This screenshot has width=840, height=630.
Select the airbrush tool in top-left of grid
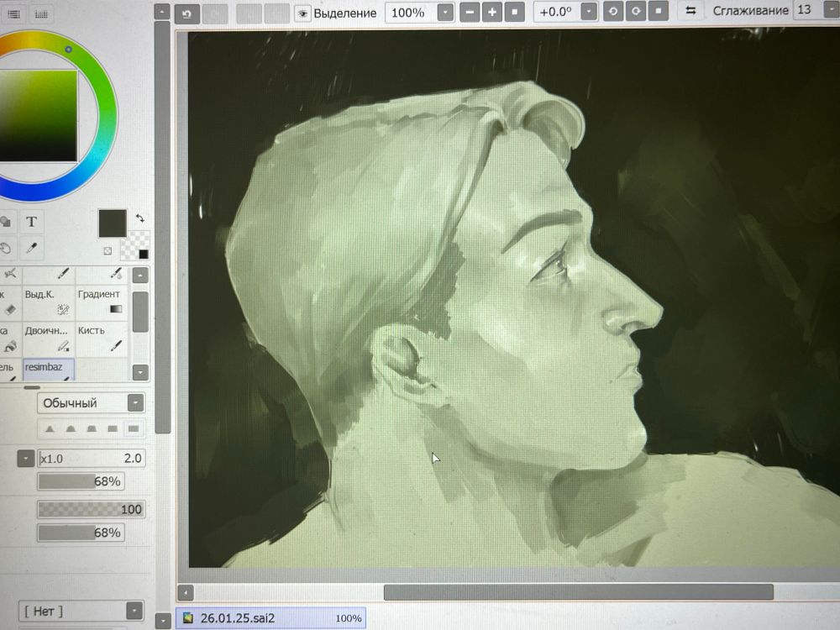(9, 275)
